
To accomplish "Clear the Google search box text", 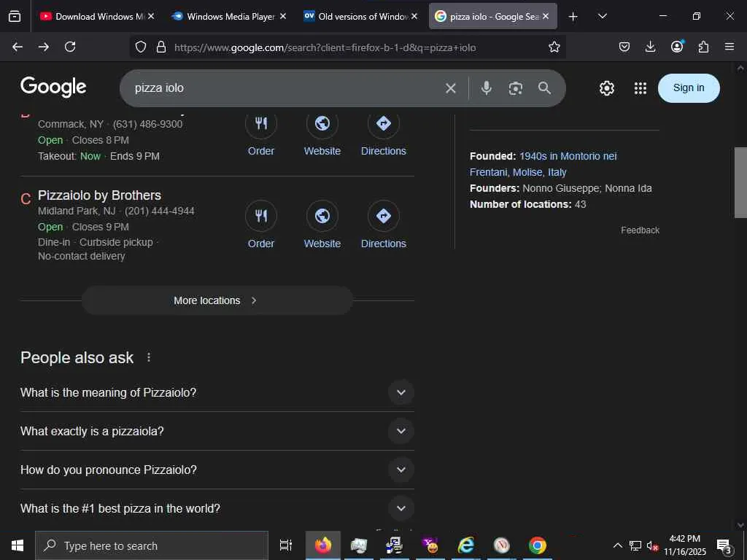I will point(451,88).
